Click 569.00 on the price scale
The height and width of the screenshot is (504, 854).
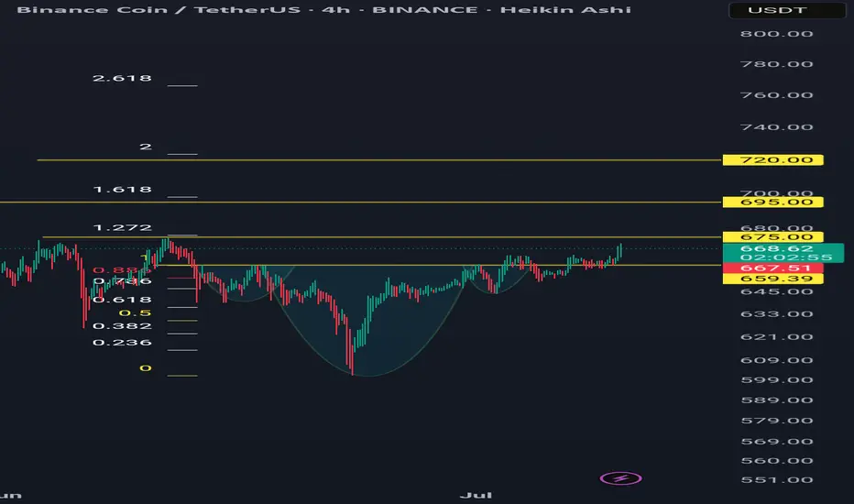pyautogui.click(x=777, y=442)
